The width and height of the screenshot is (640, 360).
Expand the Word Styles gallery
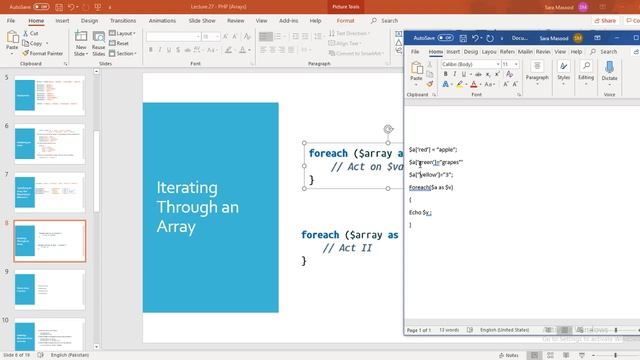click(564, 73)
